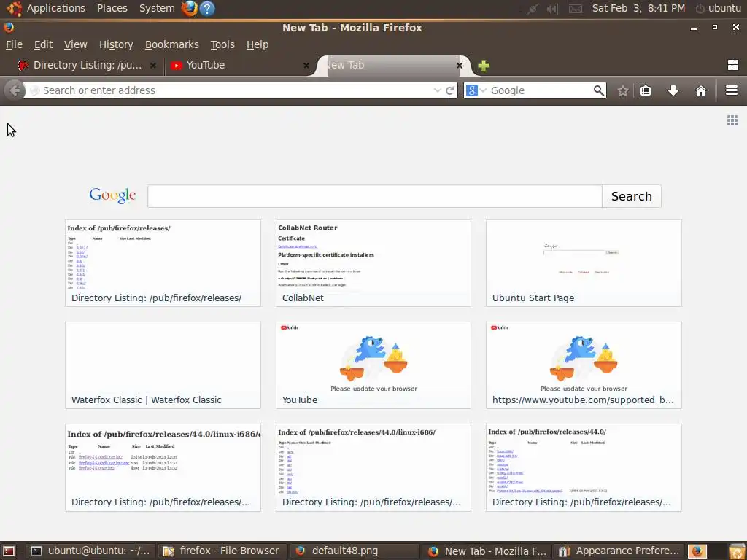
Task: Expand the address bar history dropdown
Action: pos(437,90)
